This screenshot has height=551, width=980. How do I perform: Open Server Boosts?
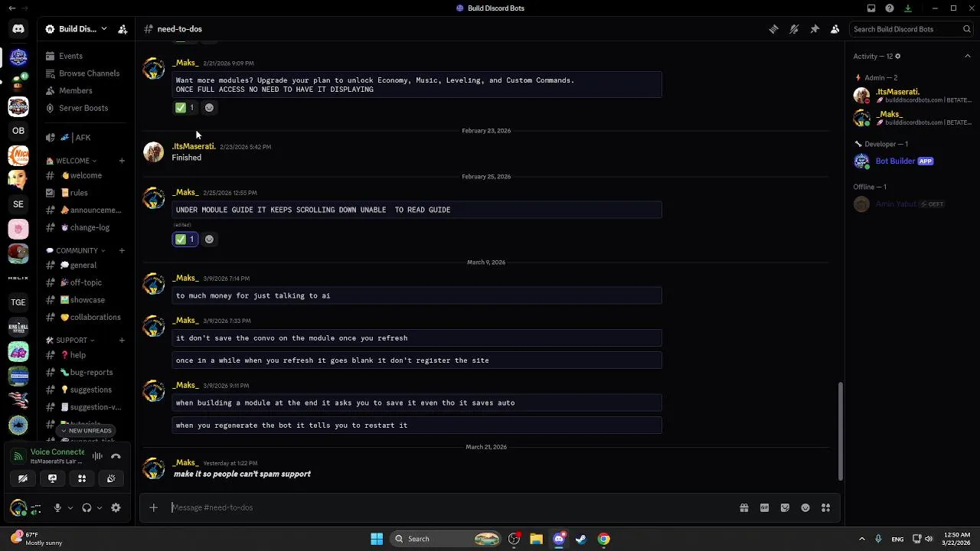[x=85, y=108]
